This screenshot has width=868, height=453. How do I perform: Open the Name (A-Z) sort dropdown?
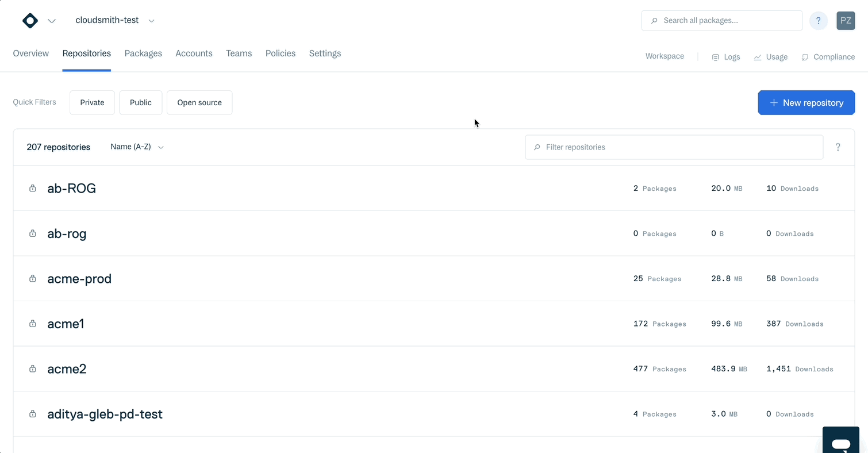[x=136, y=147]
